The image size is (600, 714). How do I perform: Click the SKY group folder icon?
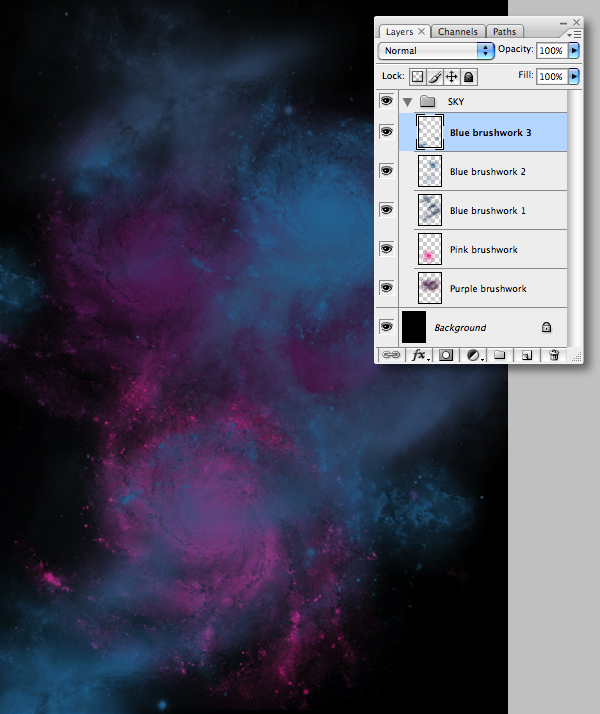click(427, 101)
